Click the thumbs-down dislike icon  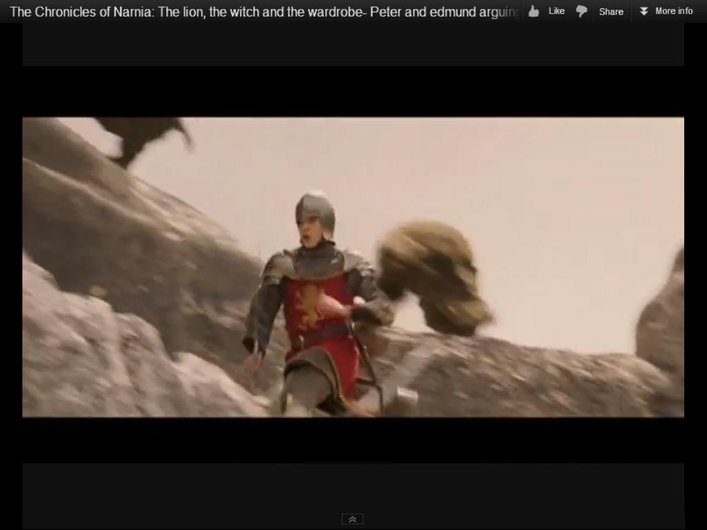581,11
